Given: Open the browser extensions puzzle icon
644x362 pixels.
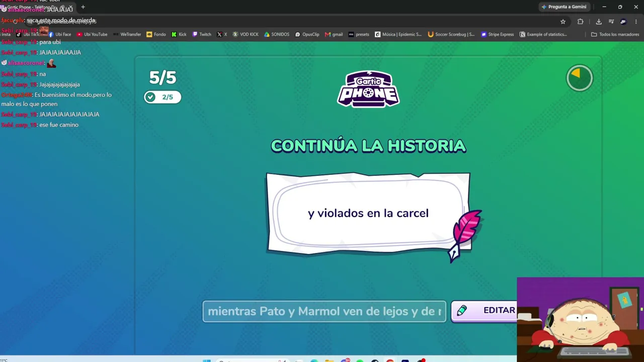Looking at the screenshot, I should 580,22.
